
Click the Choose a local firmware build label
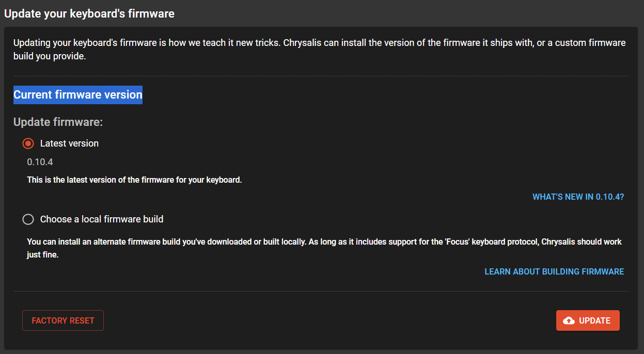[x=101, y=219]
